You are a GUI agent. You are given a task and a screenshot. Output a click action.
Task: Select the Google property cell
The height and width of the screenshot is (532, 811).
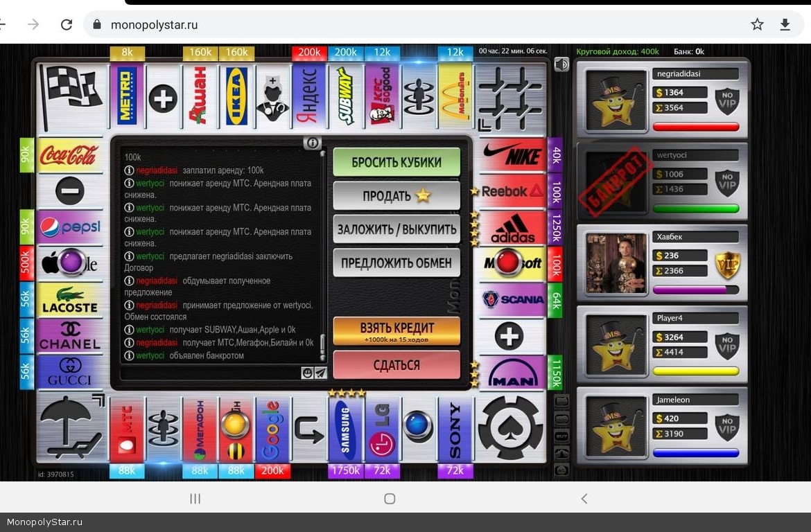click(x=272, y=429)
